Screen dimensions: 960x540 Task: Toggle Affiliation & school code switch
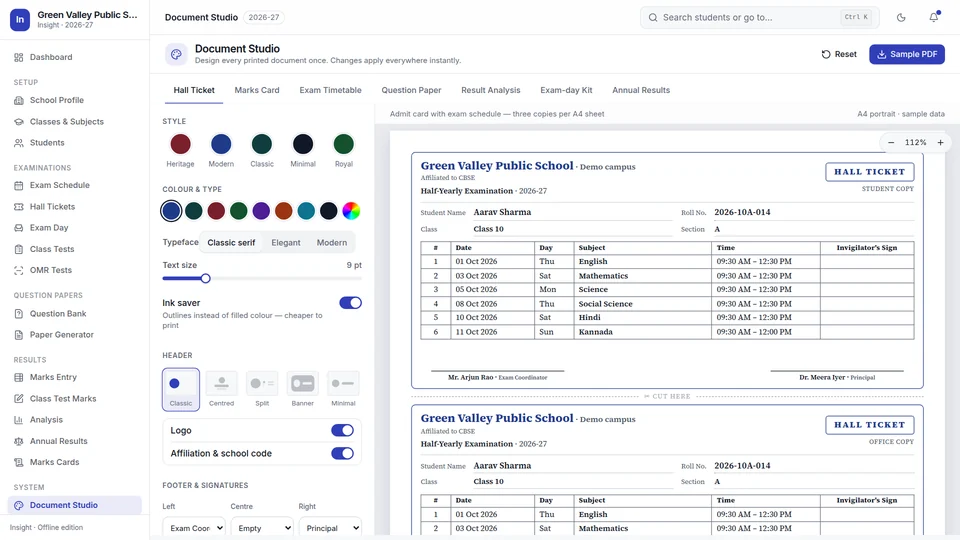[x=342, y=453]
